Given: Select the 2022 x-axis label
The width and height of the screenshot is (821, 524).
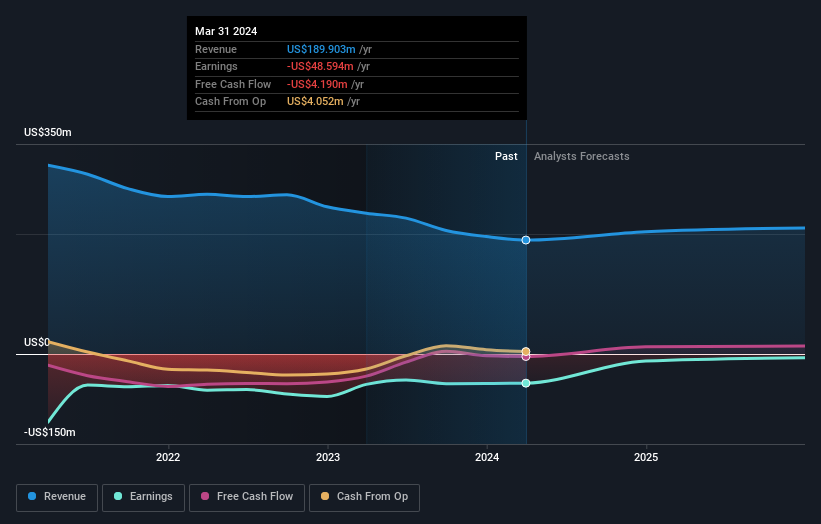Looking at the screenshot, I should click(168, 457).
